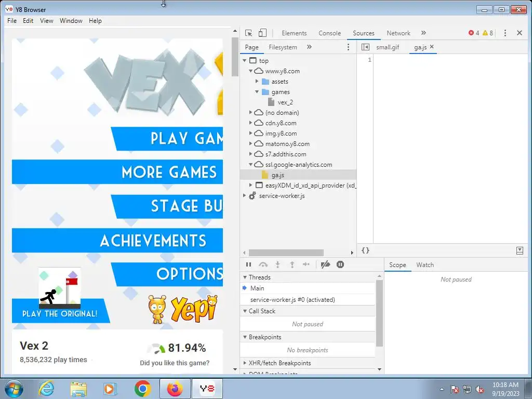Expand the easyXDM frame node
Screen dimensions: 532x399
click(x=251, y=185)
